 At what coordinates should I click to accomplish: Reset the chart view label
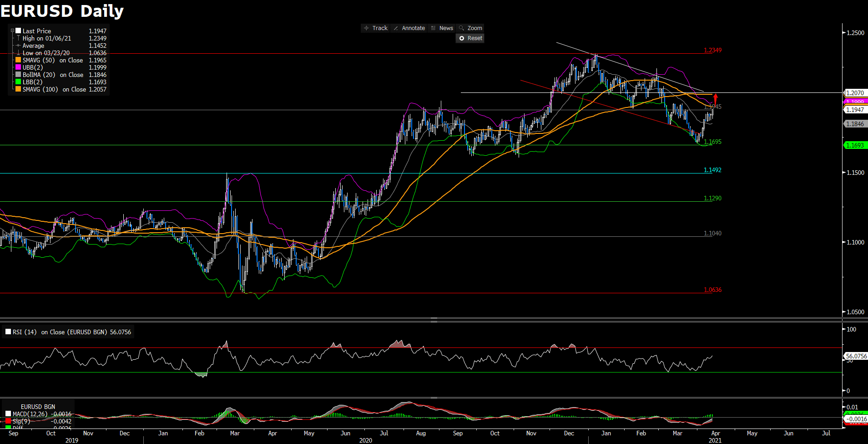[474, 38]
